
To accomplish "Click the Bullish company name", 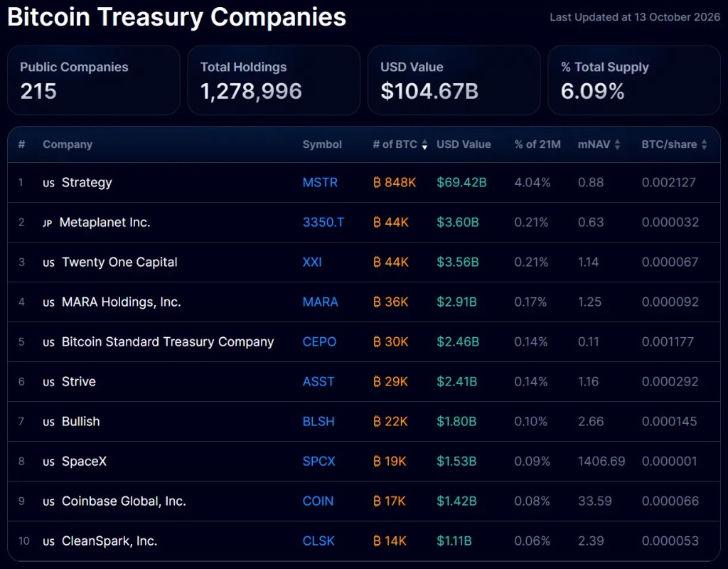I will point(81,422).
